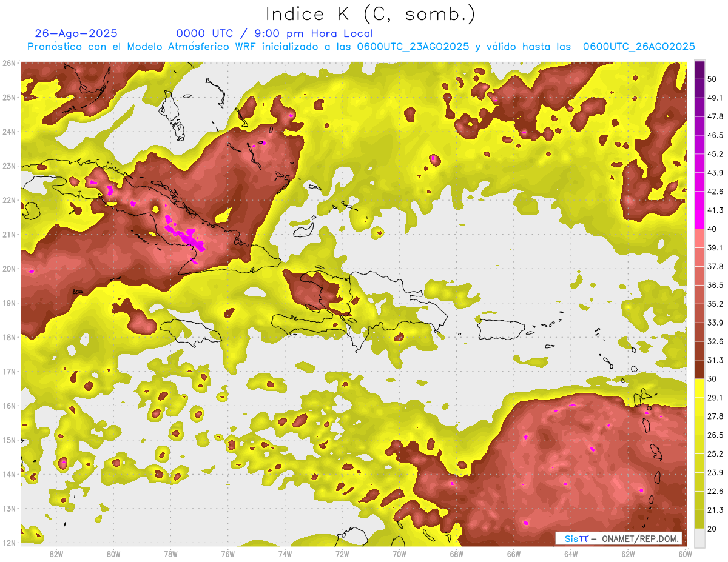Image resolution: width=728 pixels, height=562 pixels.
Task: Click the colorbar value 40
Action: pos(712,229)
